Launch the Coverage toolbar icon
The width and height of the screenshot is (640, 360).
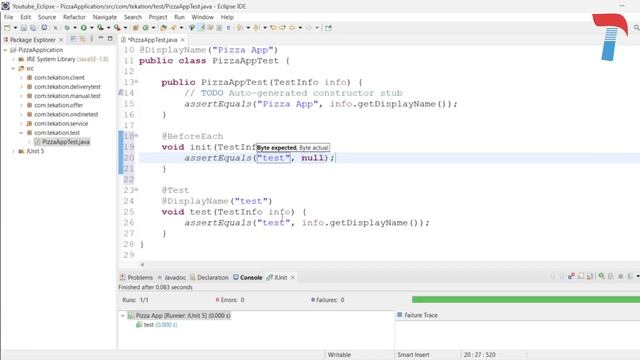[x=100, y=28]
